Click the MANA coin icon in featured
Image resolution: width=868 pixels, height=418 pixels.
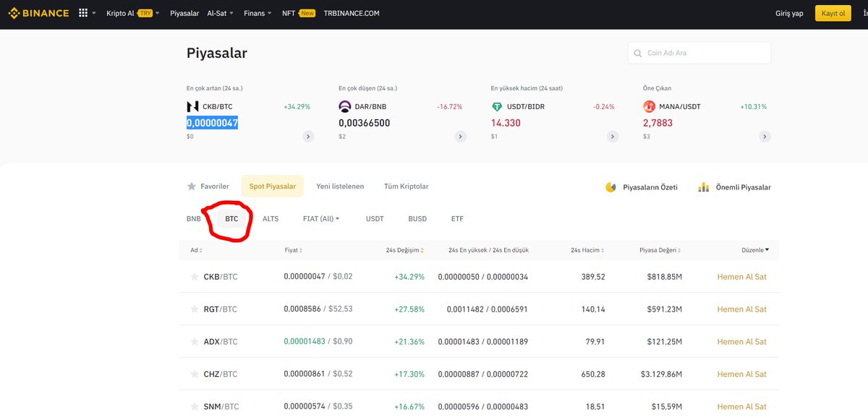tap(650, 106)
